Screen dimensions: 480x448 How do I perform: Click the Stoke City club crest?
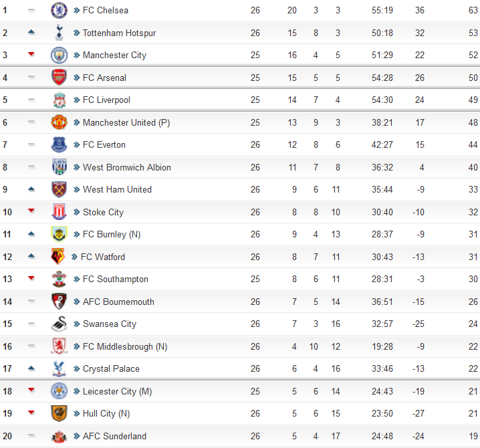click(x=59, y=212)
